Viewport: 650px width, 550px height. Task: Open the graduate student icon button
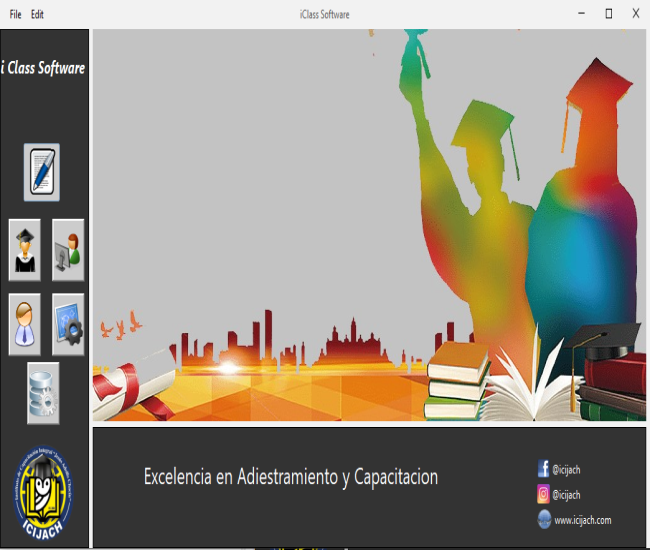(x=25, y=249)
